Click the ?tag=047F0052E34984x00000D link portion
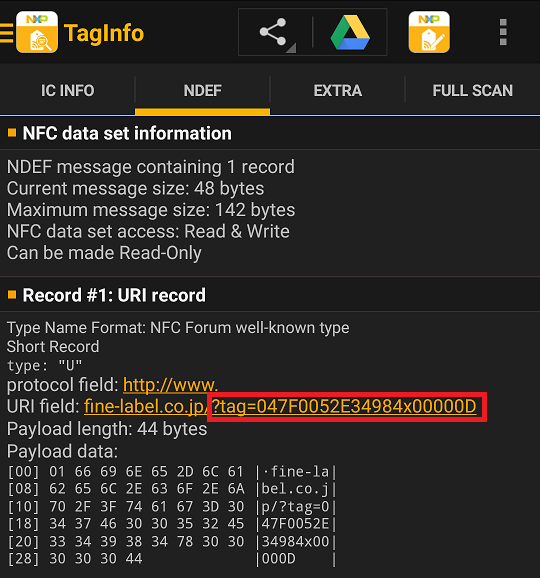The height and width of the screenshot is (578, 540). coord(344,407)
